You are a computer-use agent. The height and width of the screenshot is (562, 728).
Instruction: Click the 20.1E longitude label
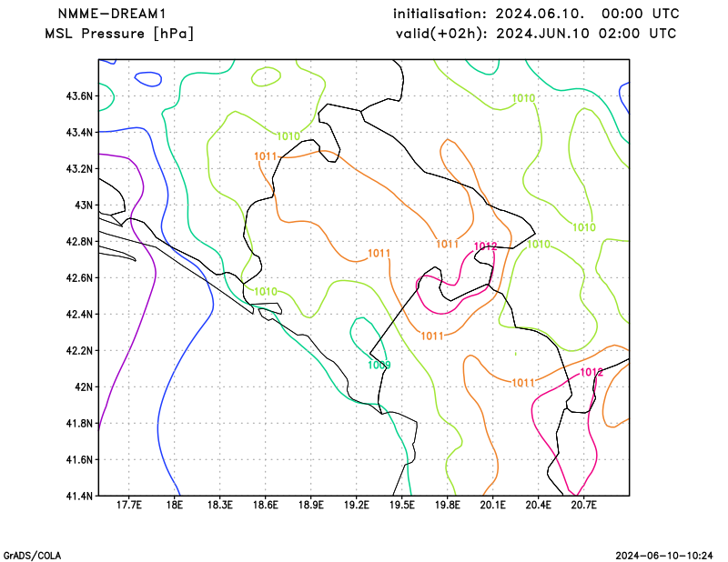pos(492,505)
